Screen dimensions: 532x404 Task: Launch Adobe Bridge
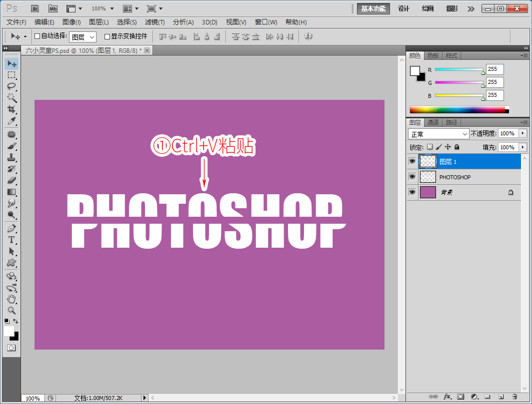click(x=35, y=9)
